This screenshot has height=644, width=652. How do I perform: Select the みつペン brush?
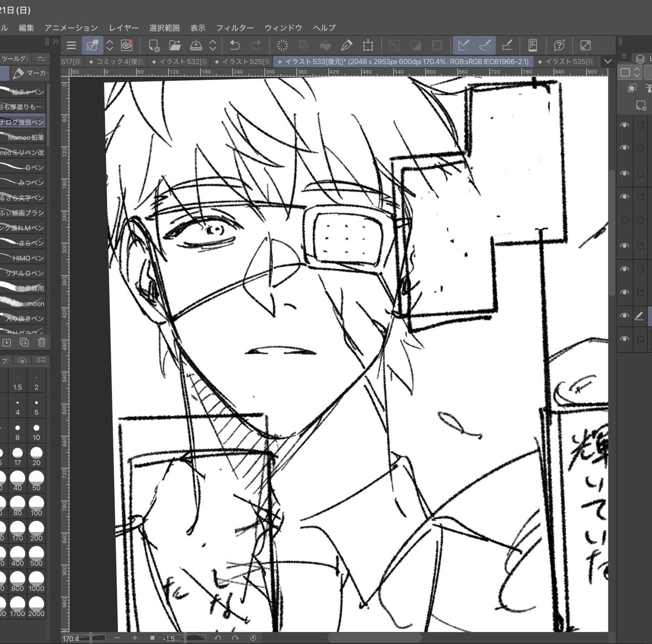(x=23, y=183)
